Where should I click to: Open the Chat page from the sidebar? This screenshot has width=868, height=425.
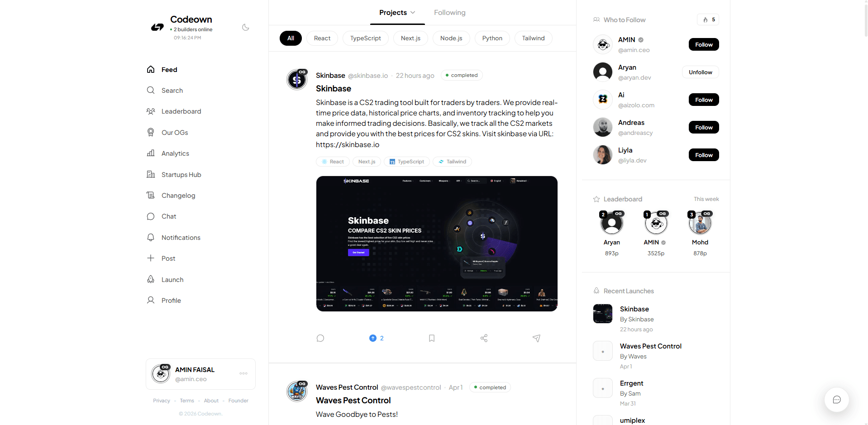coord(168,216)
